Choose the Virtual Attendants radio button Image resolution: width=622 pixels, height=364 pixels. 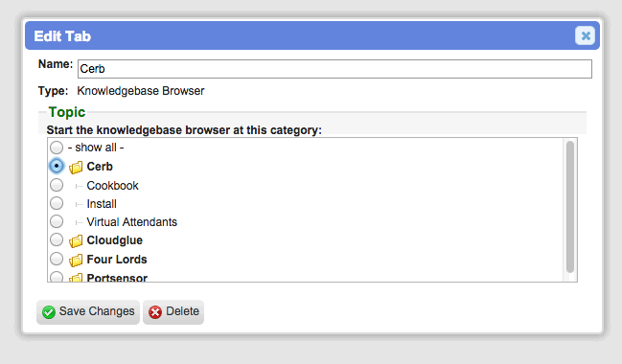(57, 221)
